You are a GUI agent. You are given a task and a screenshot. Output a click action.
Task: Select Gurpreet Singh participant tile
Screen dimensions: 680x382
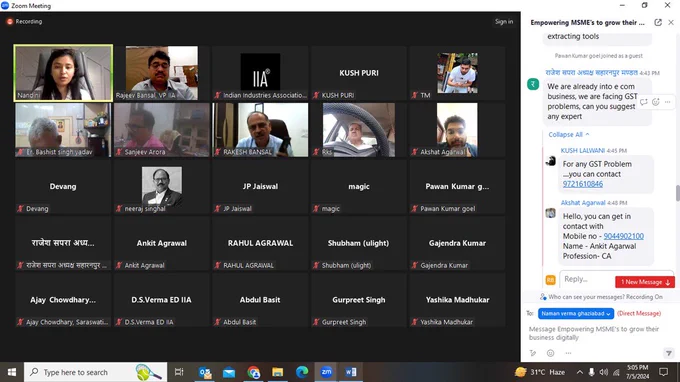pos(359,300)
